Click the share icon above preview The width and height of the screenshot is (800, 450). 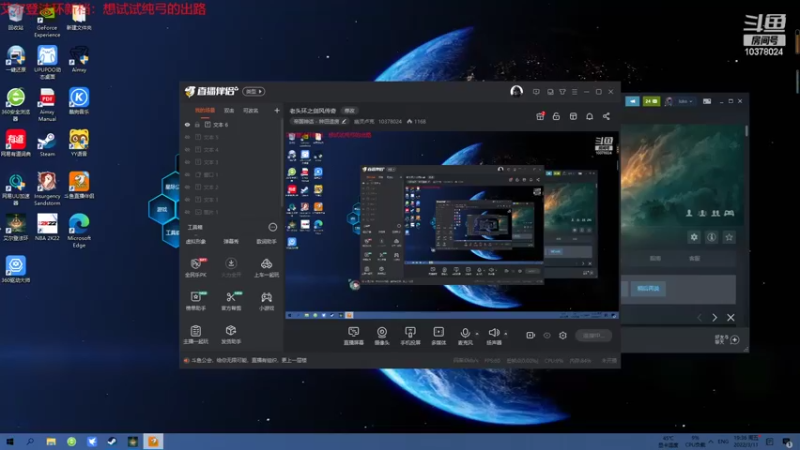click(606, 116)
